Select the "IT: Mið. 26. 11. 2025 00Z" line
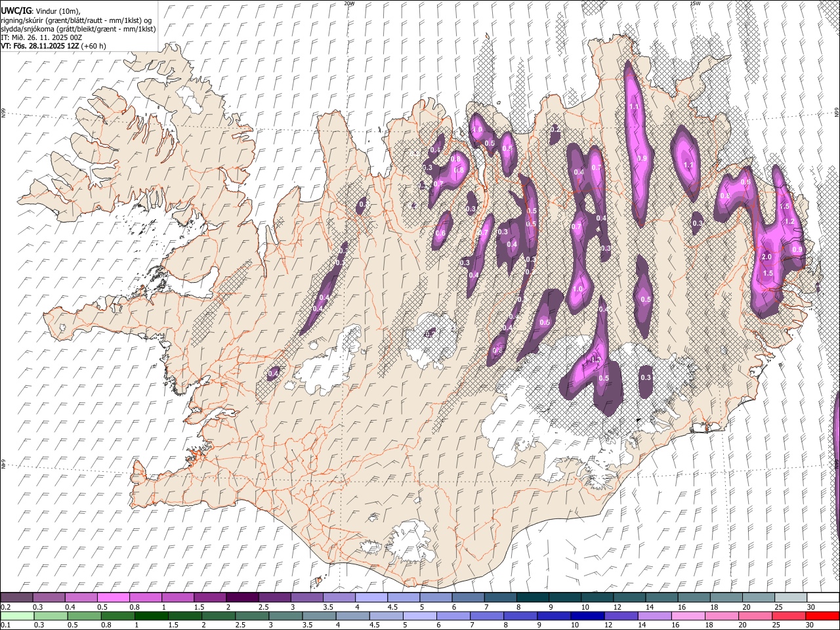This screenshot has width=840, height=630. point(42,37)
